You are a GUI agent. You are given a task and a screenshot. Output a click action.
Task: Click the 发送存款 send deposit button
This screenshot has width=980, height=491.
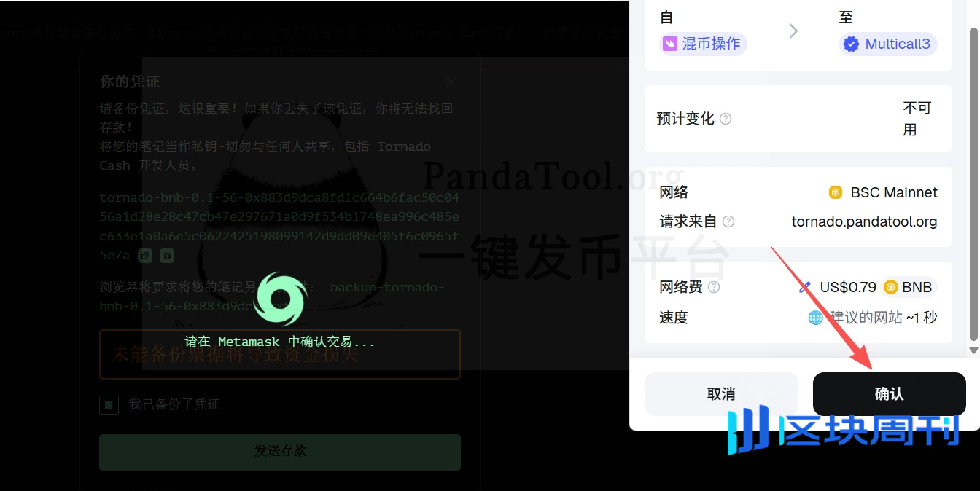280,452
